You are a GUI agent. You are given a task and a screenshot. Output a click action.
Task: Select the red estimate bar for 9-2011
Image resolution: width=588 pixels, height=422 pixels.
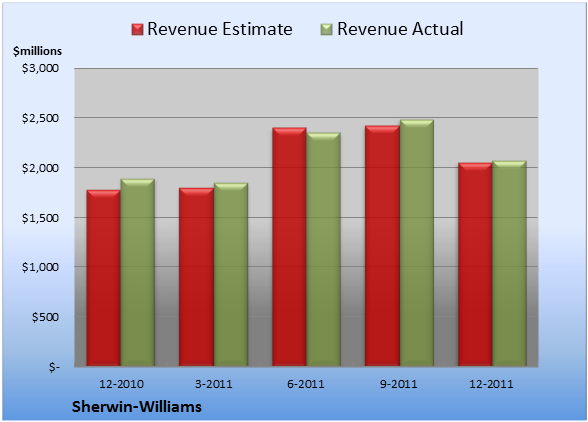click(x=382, y=246)
